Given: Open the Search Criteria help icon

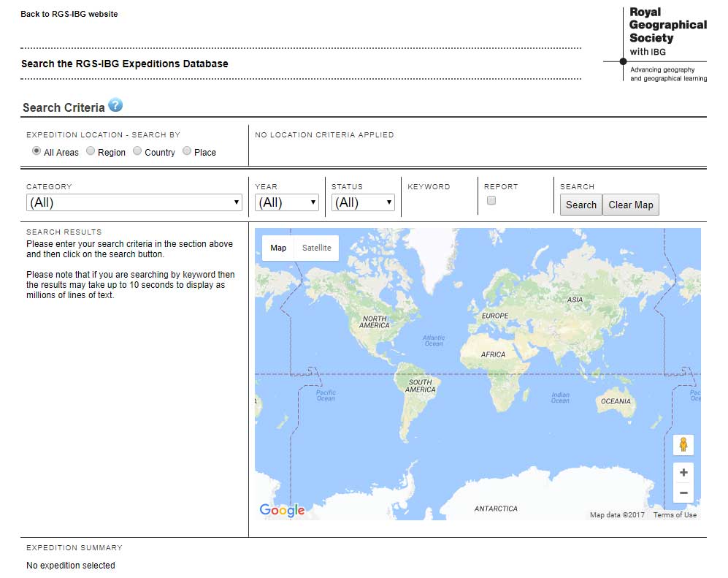Looking at the screenshot, I should [115, 105].
